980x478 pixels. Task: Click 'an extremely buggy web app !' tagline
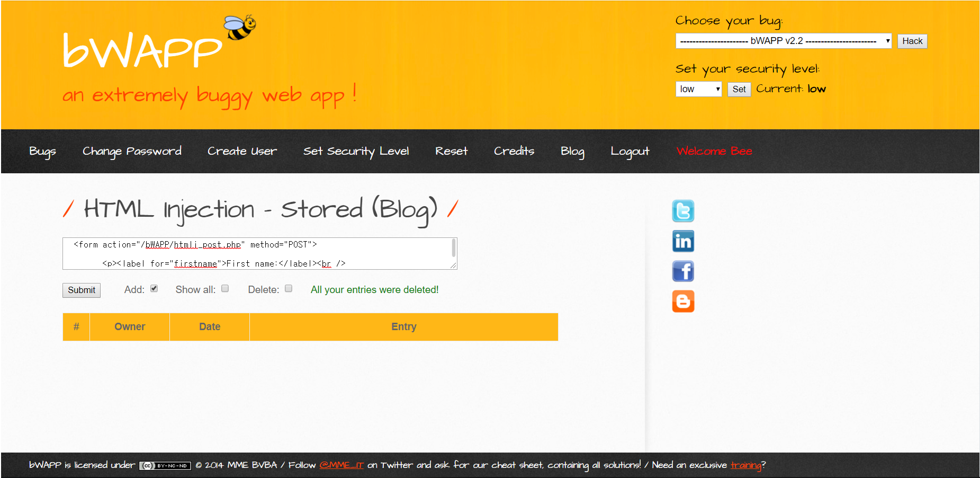(x=210, y=95)
